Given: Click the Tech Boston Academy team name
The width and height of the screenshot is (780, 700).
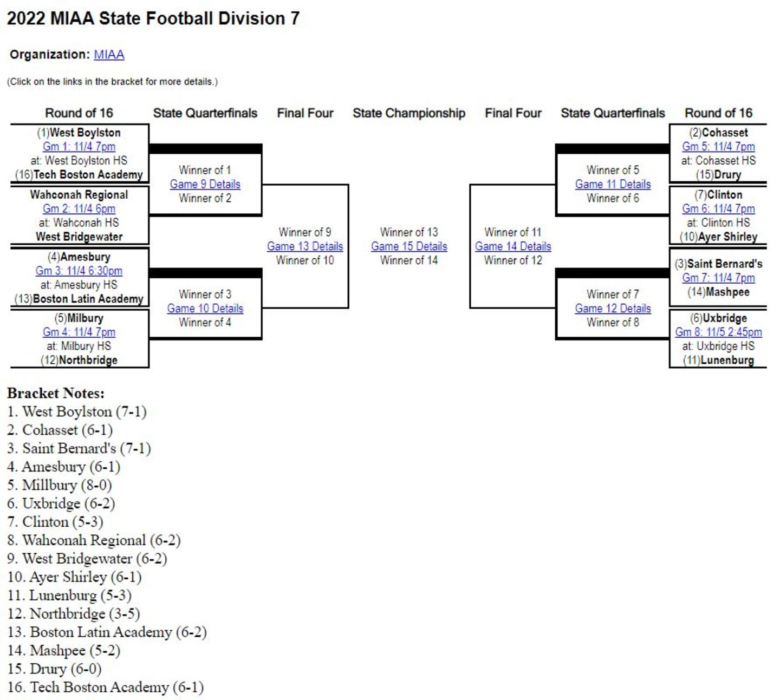Looking at the screenshot, I should coord(88,175).
